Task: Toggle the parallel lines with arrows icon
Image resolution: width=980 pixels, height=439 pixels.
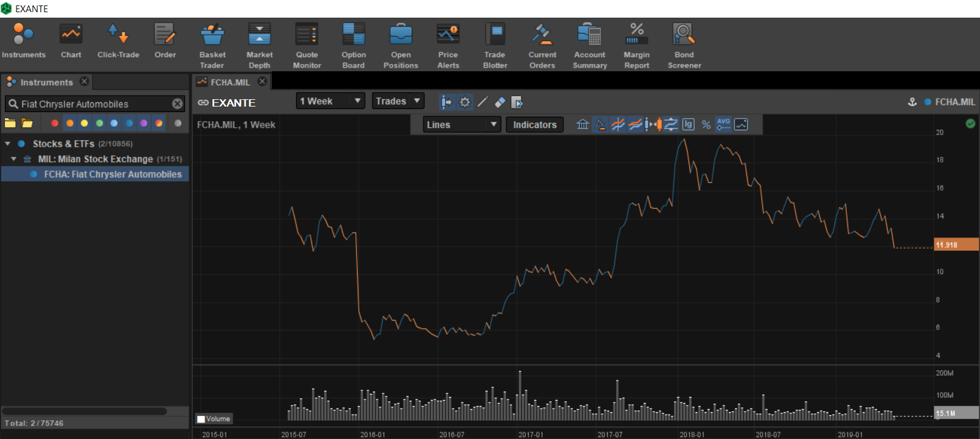Action: 636,124
